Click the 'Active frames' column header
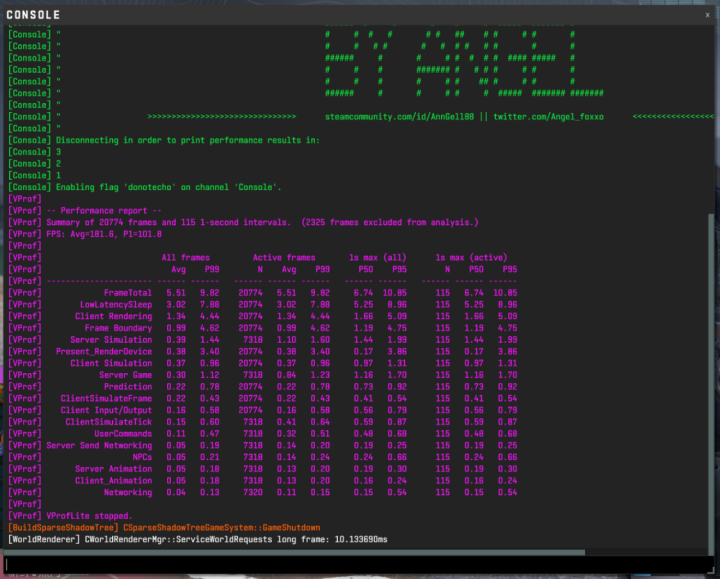 (284, 258)
